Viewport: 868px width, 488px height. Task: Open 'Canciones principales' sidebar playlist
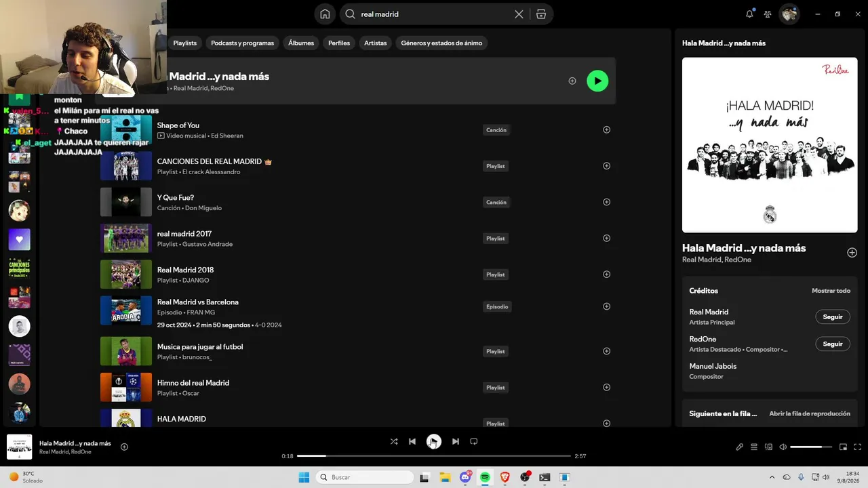[19, 267]
